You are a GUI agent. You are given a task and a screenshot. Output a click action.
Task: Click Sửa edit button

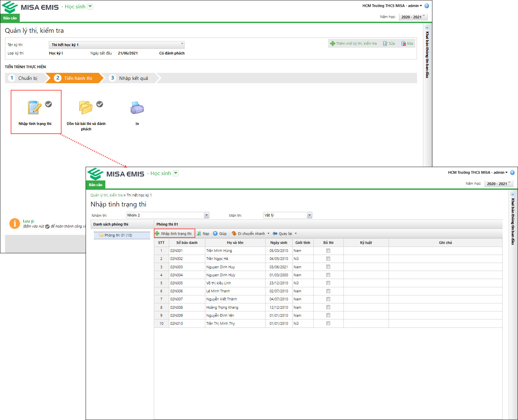pyautogui.click(x=389, y=43)
